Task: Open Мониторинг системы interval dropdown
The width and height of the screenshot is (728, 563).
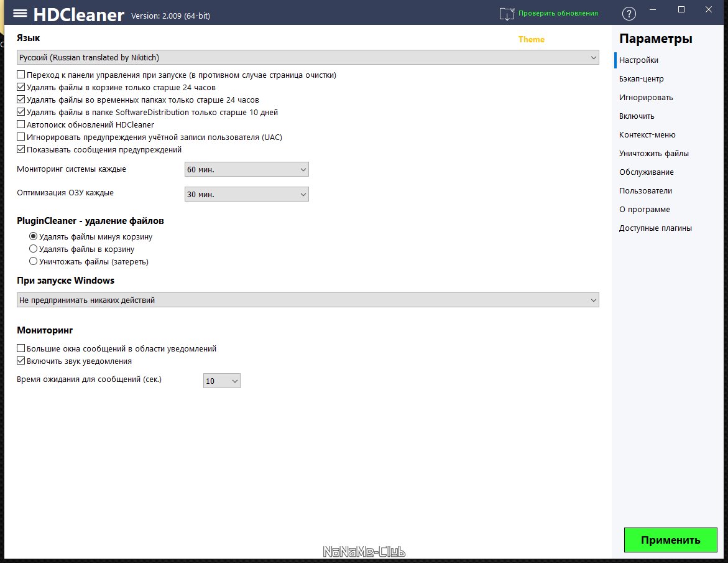Action: [x=246, y=170]
